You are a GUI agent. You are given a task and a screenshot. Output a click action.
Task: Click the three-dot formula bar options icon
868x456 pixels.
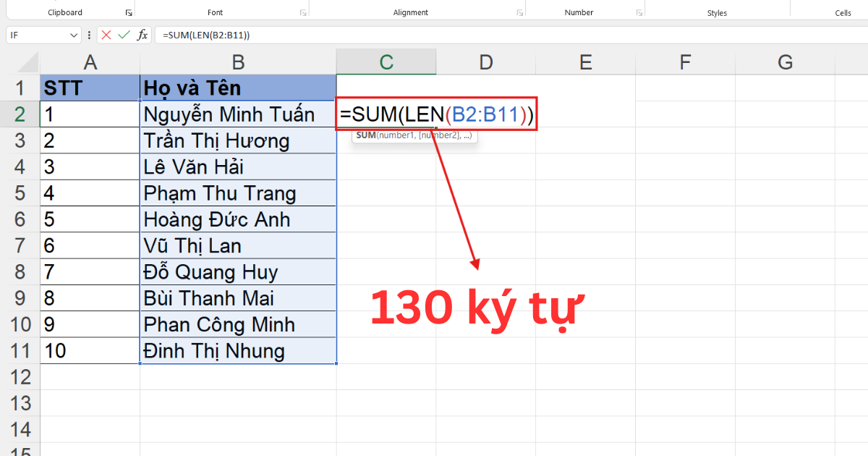(x=90, y=34)
